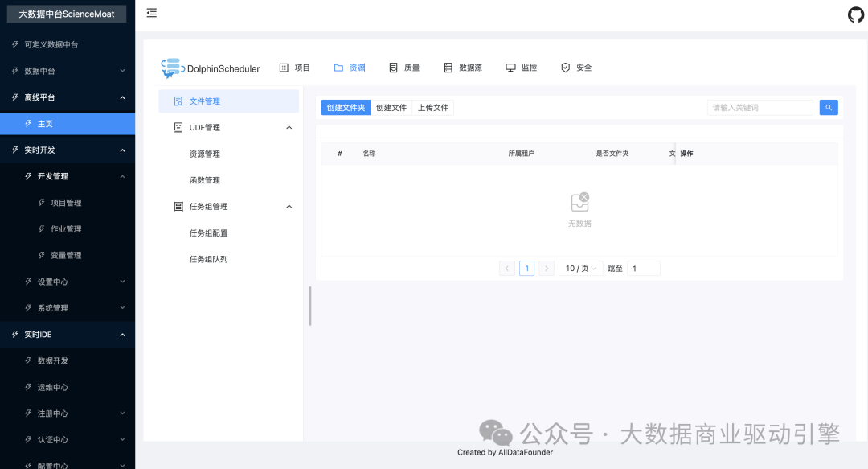The width and height of the screenshot is (868, 469).
Task: Focus the 请输入关键词 search field
Action: 759,108
